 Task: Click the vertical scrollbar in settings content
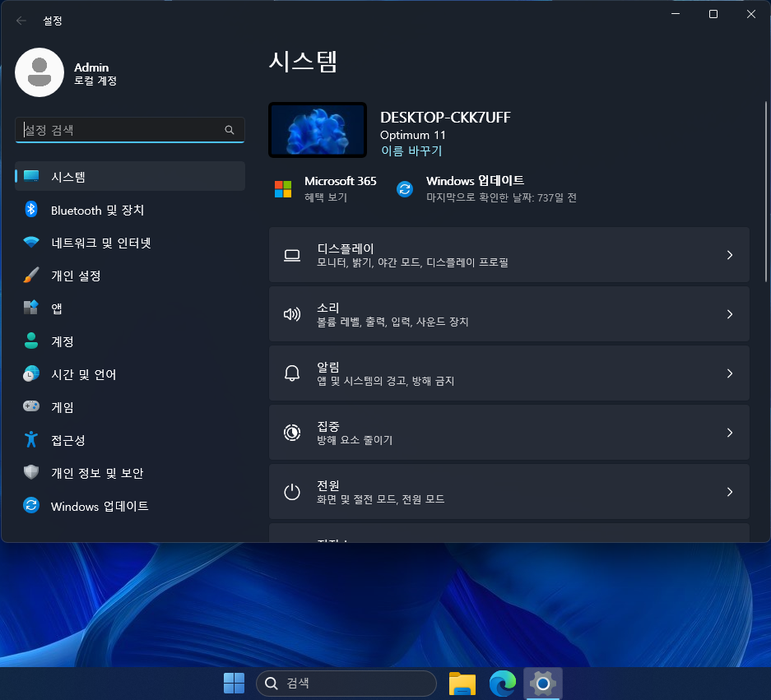pos(765,192)
